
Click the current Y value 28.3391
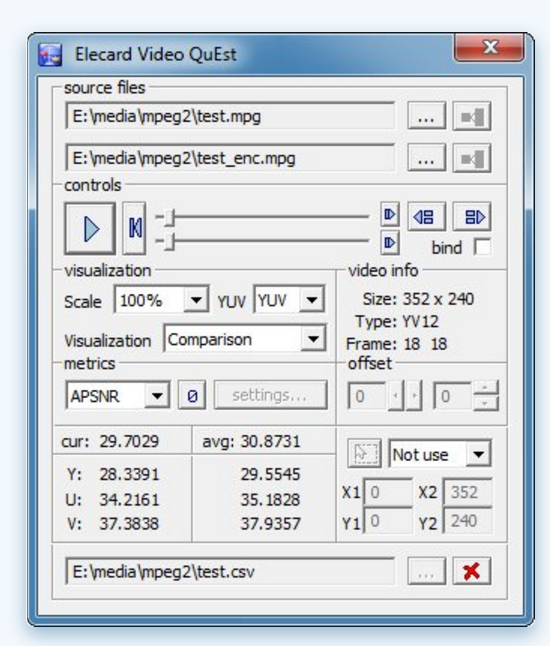[x=129, y=474]
